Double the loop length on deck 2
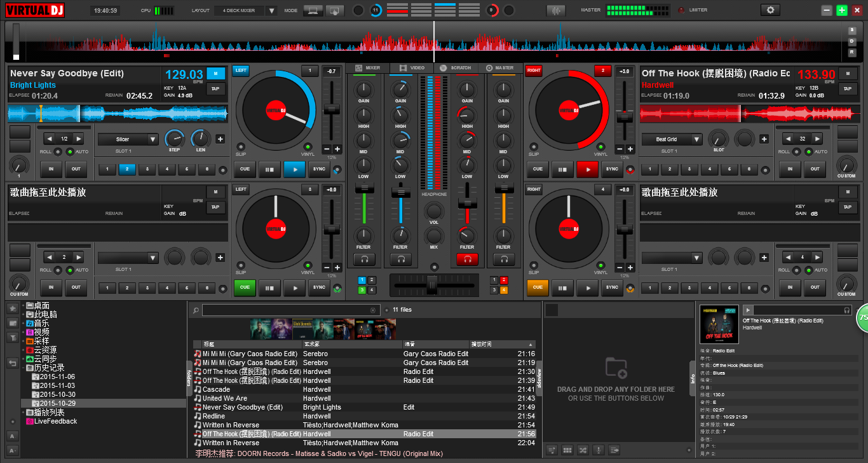 click(x=818, y=139)
